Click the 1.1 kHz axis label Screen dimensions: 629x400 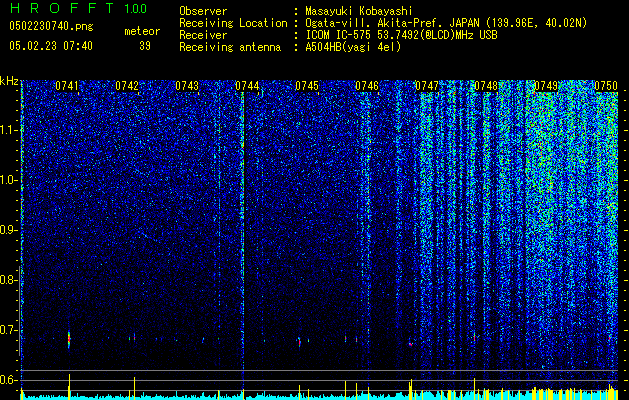coord(8,130)
